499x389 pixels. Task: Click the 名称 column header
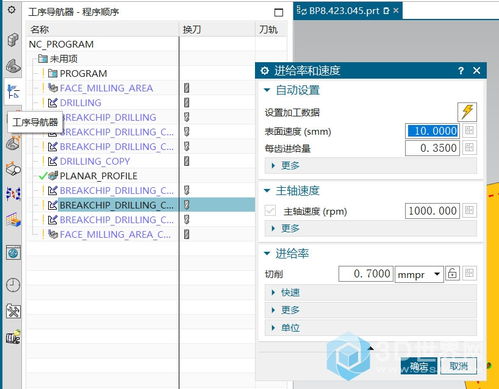coord(102,29)
